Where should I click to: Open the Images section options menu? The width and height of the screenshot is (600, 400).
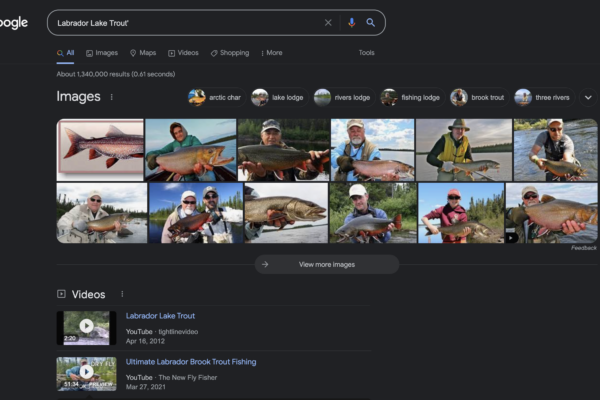pos(111,97)
